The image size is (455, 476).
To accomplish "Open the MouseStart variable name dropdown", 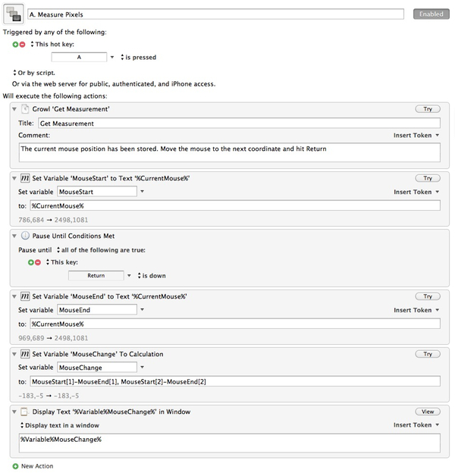I will pyautogui.click(x=142, y=192).
